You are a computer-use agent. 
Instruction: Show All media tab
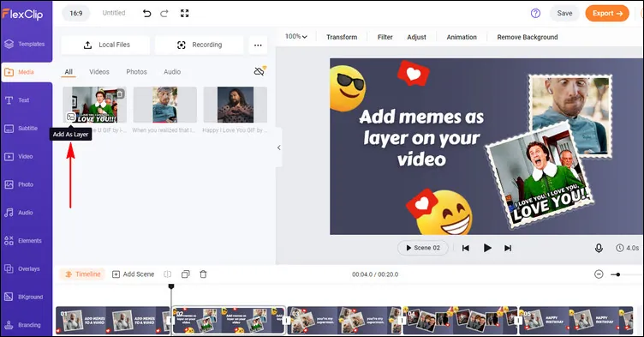(x=69, y=71)
